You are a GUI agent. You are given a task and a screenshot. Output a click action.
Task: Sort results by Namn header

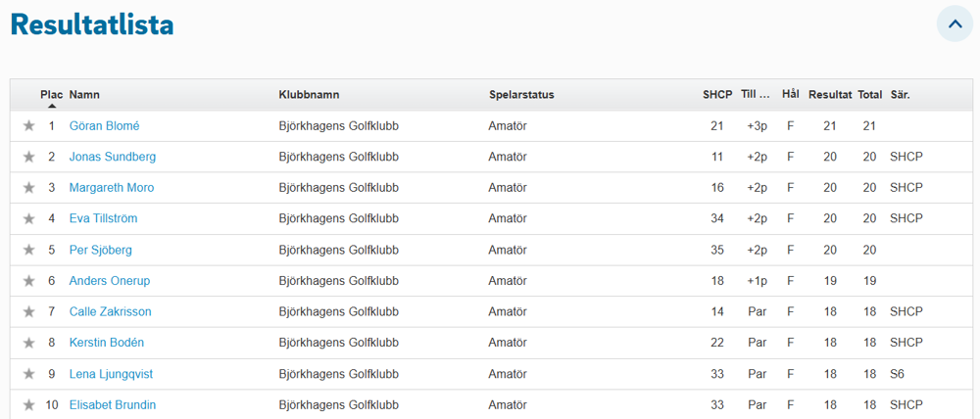(x=84, y=95)
